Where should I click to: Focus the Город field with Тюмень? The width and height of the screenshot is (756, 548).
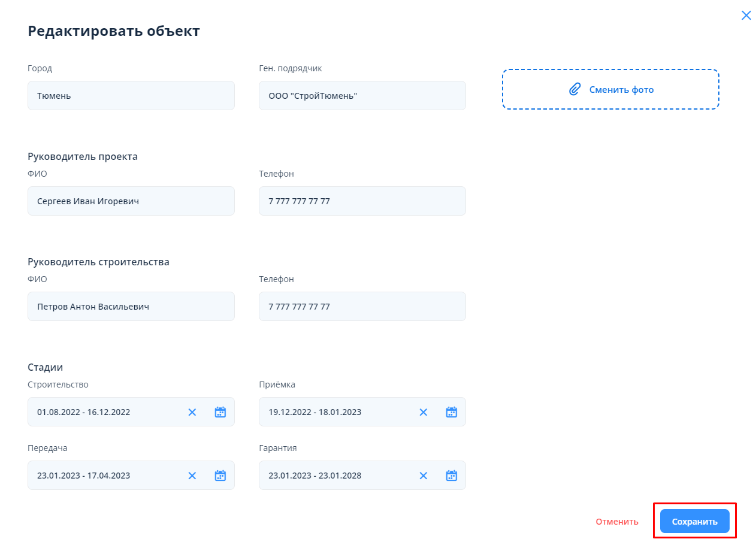(131, 96)
